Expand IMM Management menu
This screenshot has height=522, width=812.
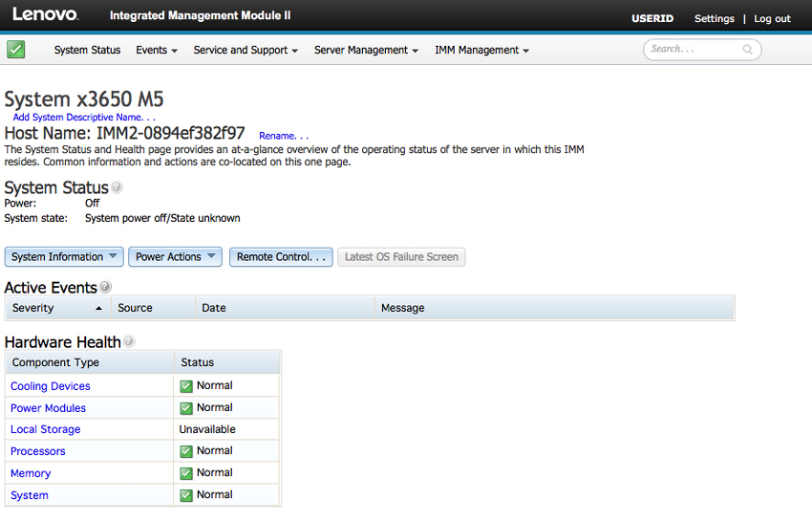coord(481,50)
